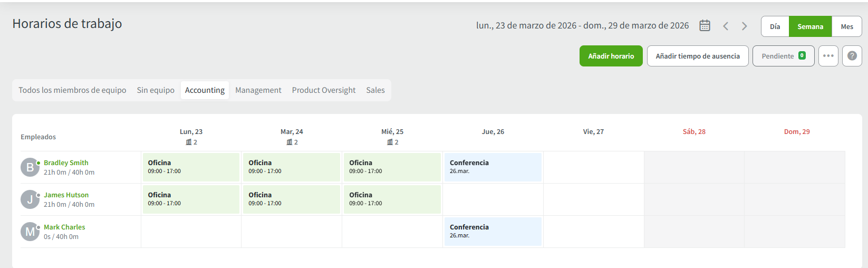The width and height of the screenshot is (868, 268).
Task: Open the calendar date picker icon
Action: pos(705,26)
